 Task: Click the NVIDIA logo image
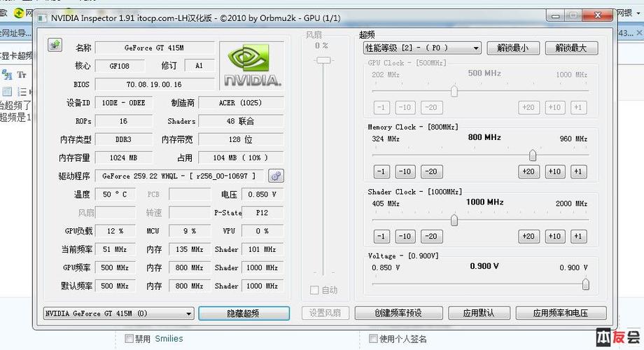pyautogui.click(x=252, y=65)
